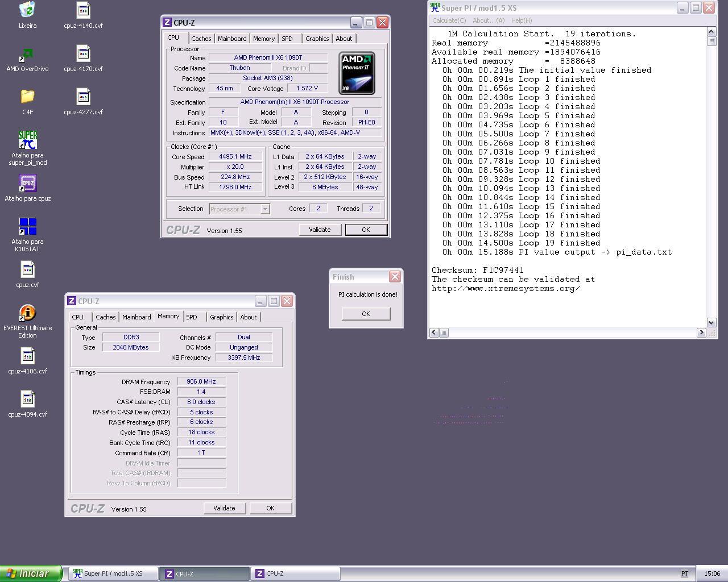
Task: Click Super PI horizontal scroll left arrow
Action: click(x=435, y=332)
